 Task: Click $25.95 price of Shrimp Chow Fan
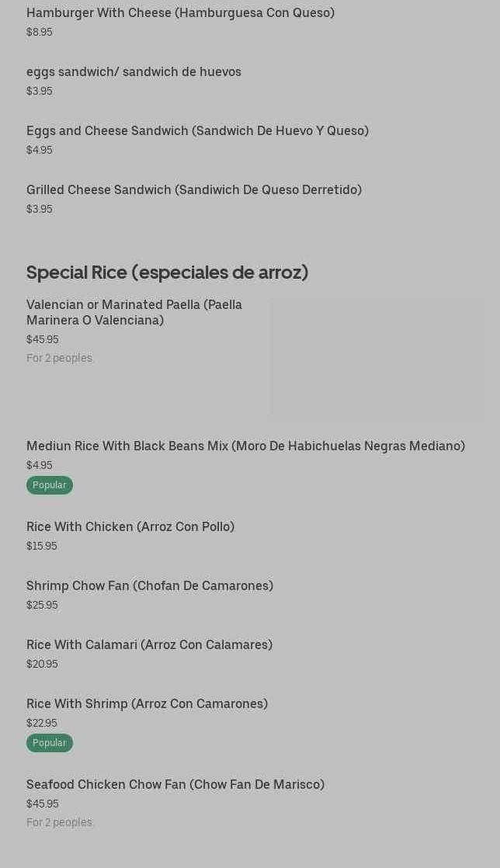[x=42, y=605]
